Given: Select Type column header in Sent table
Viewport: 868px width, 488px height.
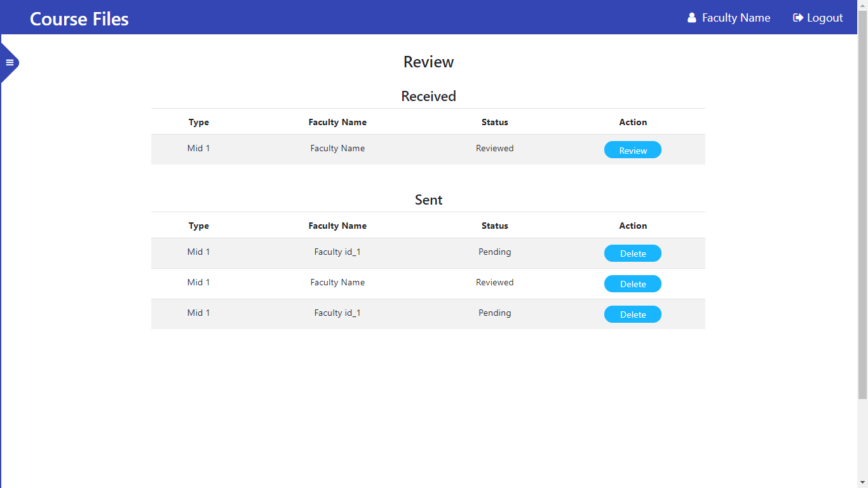Looking at the screenshot, I should (199, 226).
